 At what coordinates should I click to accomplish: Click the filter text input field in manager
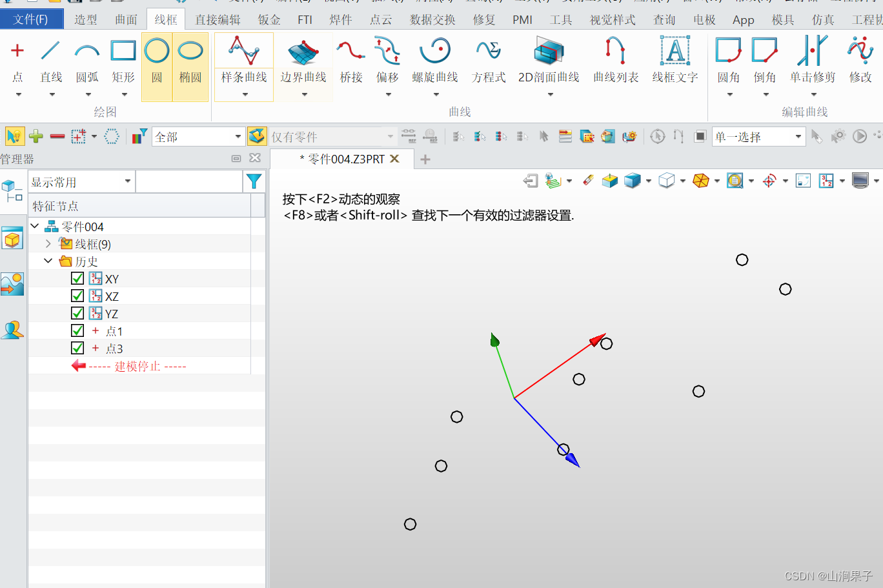click(190, 182)
